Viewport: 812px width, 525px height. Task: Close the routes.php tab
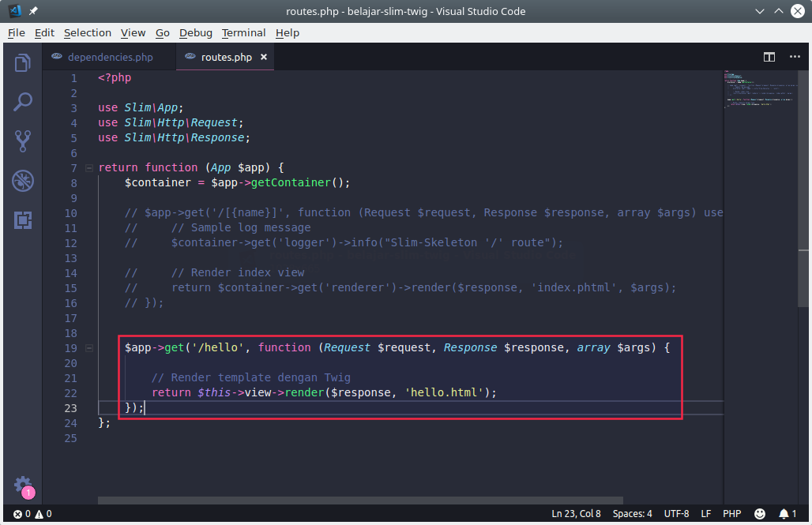(x=264, y=57)
